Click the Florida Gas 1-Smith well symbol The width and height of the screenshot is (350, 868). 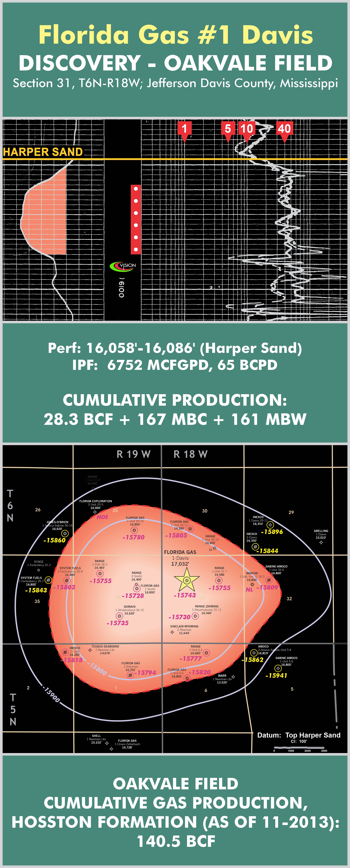pyautogui.click(x=136, y=588)
